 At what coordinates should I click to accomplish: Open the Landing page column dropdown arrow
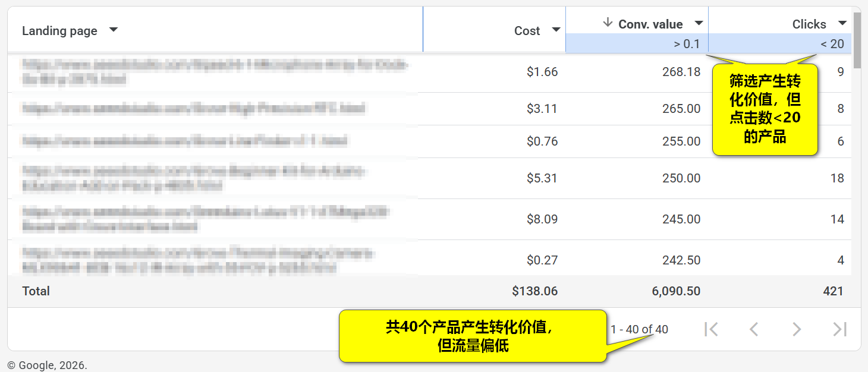click(x=114, y=30)
